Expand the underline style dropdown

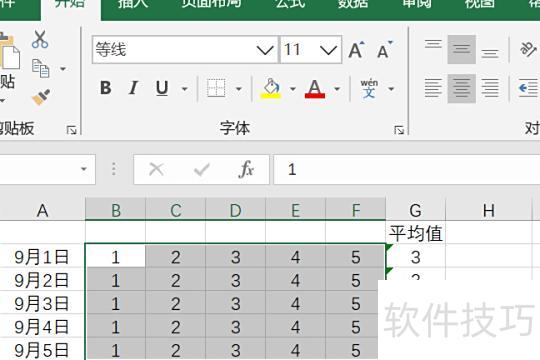pos(185,89)
